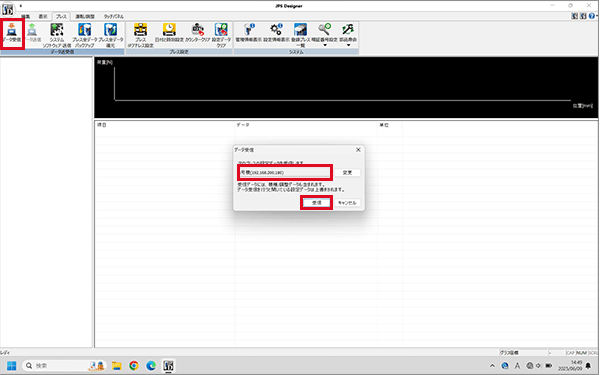
Task: Click the キャンセル button
Action: 347,202
